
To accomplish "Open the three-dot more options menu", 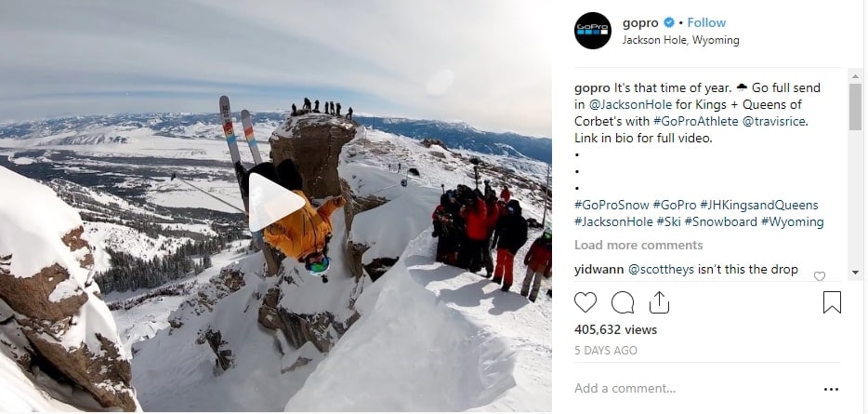I will point(831,389).
